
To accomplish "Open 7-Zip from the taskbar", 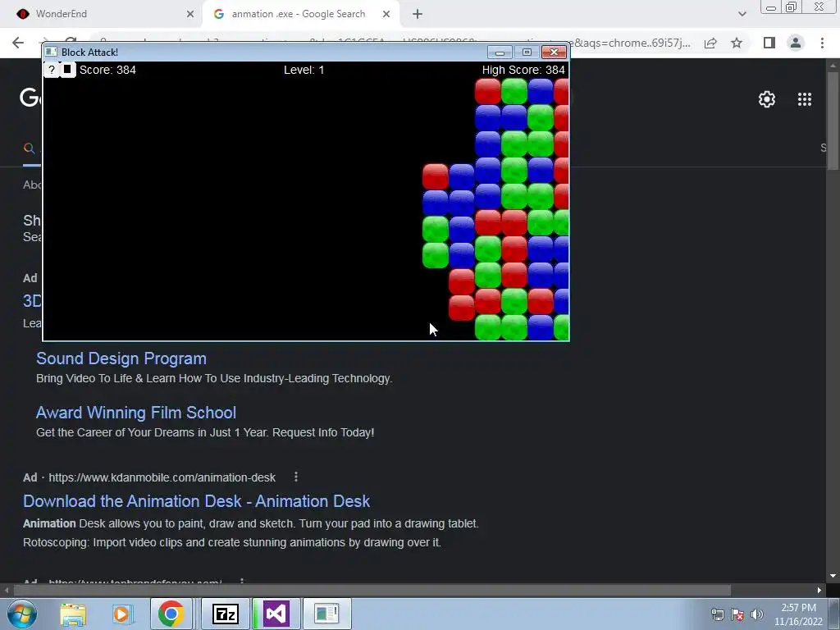I will [x=225, y=614].
